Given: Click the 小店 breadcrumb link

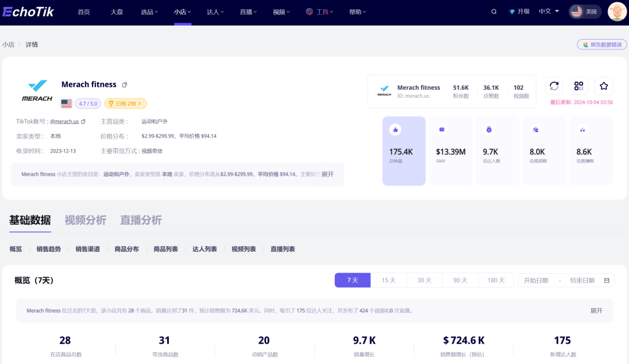Looking at the screenshot, I should coord(8,44).
